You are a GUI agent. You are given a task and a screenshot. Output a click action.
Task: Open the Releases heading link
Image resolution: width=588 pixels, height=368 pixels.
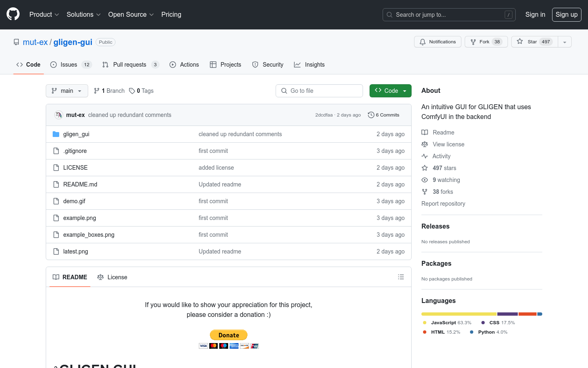[435, 226]
